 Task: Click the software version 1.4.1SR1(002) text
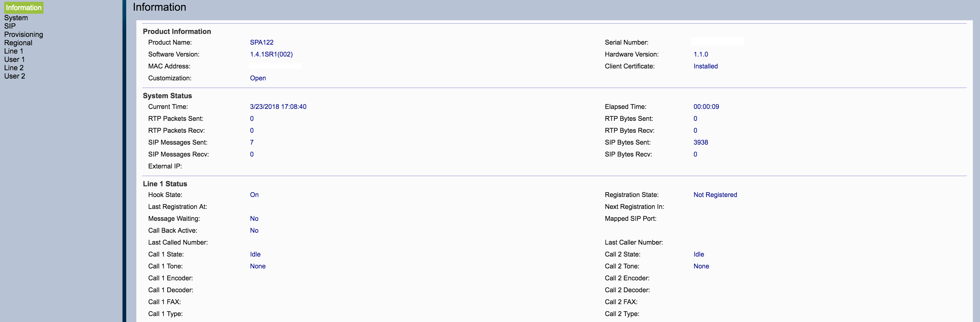271,54
